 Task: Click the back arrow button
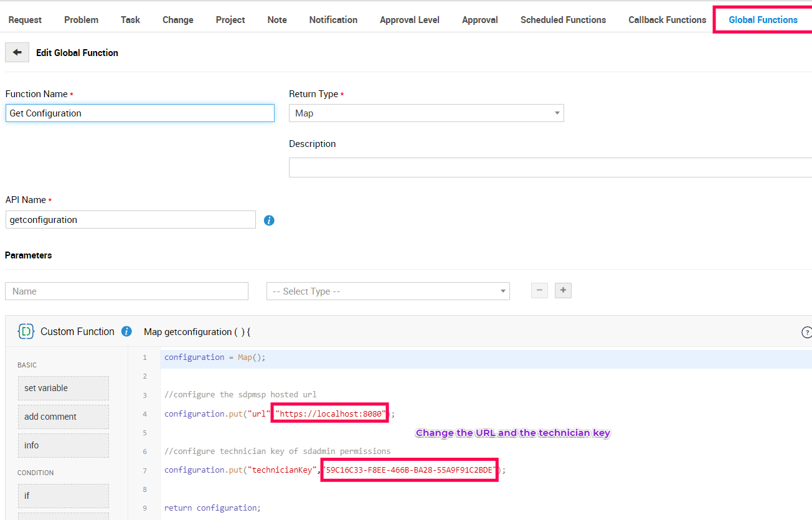coord(17,53)
